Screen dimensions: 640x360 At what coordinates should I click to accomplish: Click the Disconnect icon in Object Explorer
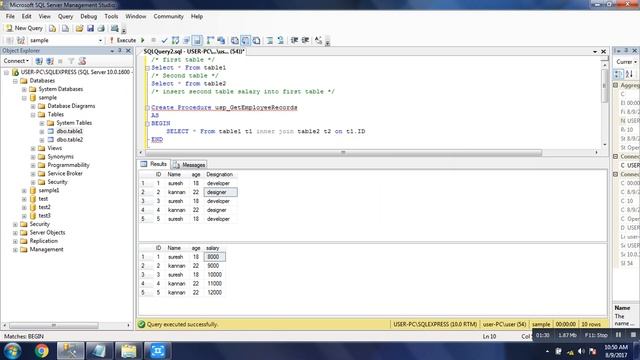tap(50, 61)
